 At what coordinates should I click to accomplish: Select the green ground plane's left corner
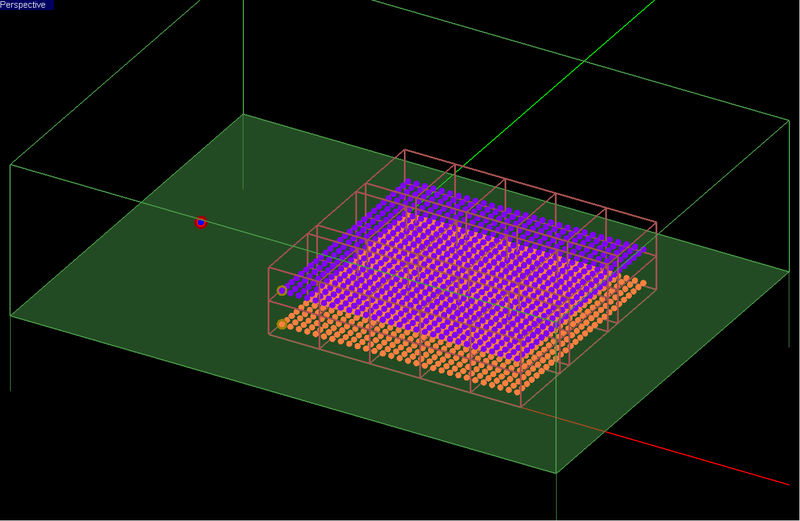click(x=11, y=316)
